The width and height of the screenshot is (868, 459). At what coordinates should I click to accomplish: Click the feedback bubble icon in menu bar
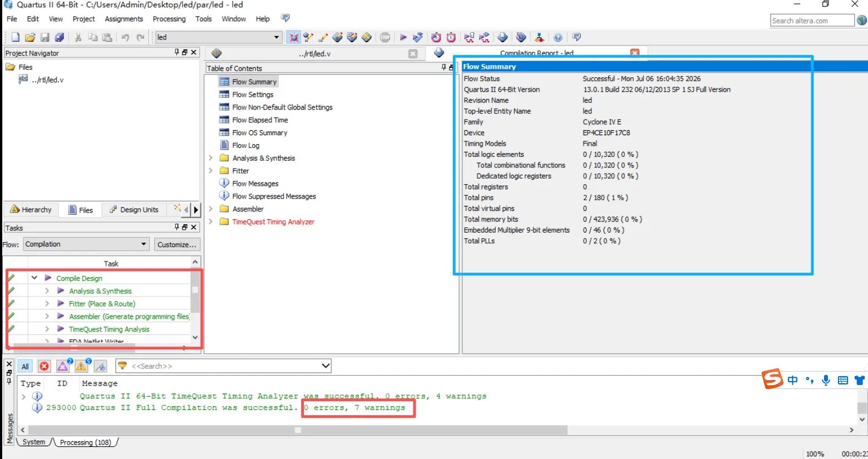pyautogui.click(x=285, y=18)
